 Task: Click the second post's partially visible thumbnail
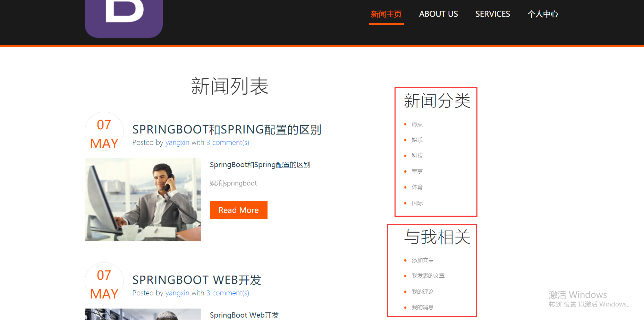click(x=143, y=314)
